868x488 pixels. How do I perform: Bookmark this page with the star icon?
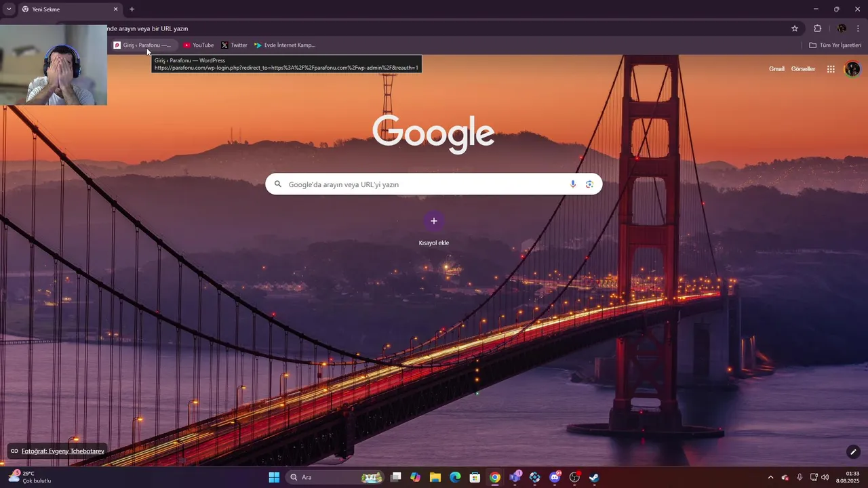pos(795,28)
